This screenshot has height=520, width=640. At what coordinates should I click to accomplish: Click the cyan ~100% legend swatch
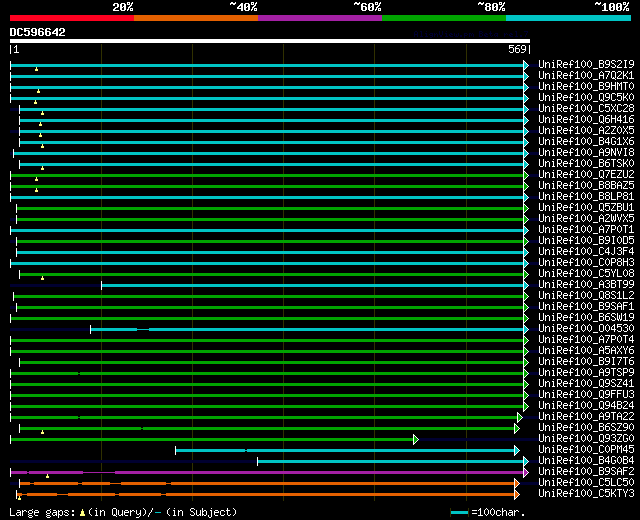coord(569,18)
